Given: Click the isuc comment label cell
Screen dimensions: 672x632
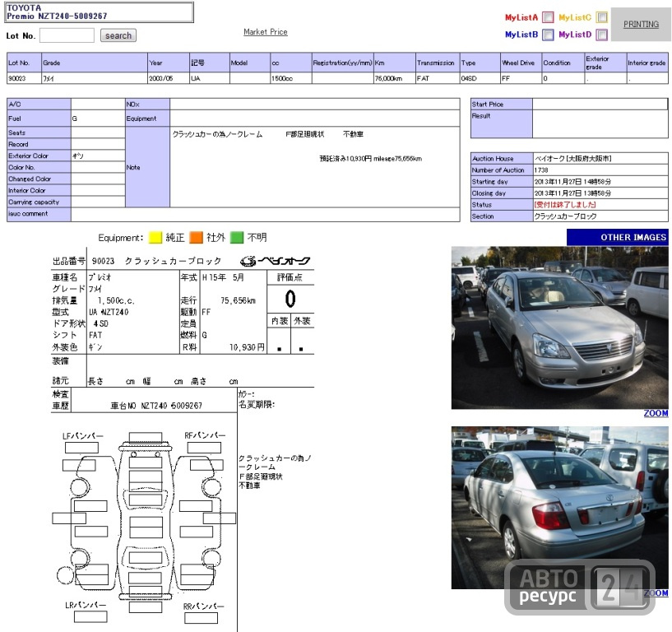Looking at the screenshot, I should [x=39, y=215].
